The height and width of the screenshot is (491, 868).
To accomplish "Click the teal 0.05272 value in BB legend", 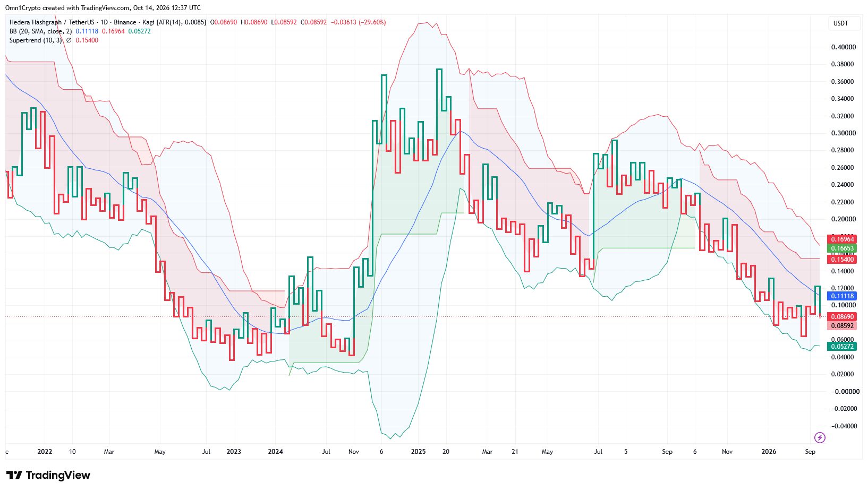I will [x=140, y=31].
